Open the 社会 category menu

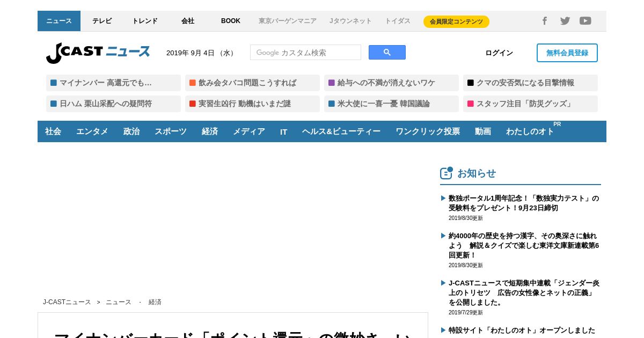(53, 131)
